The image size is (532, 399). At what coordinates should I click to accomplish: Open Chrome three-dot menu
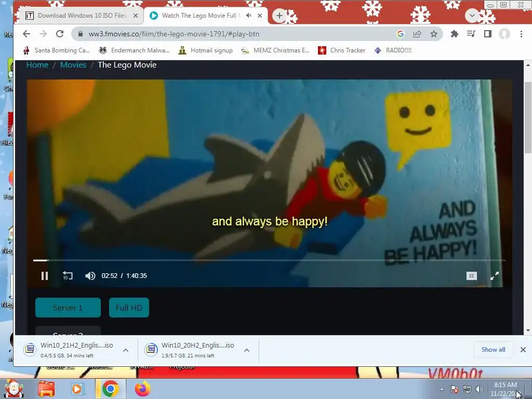coord(521,34)
